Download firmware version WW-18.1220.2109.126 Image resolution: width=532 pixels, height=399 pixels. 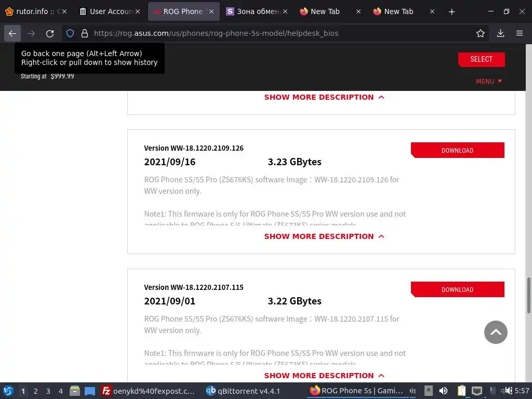click(457, 150)
